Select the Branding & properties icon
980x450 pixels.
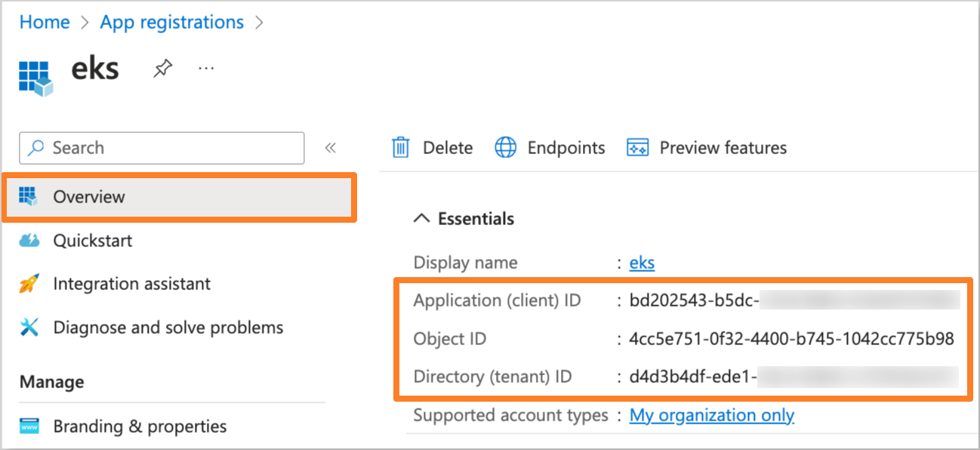pyautogui.click(x=29, y=426)
